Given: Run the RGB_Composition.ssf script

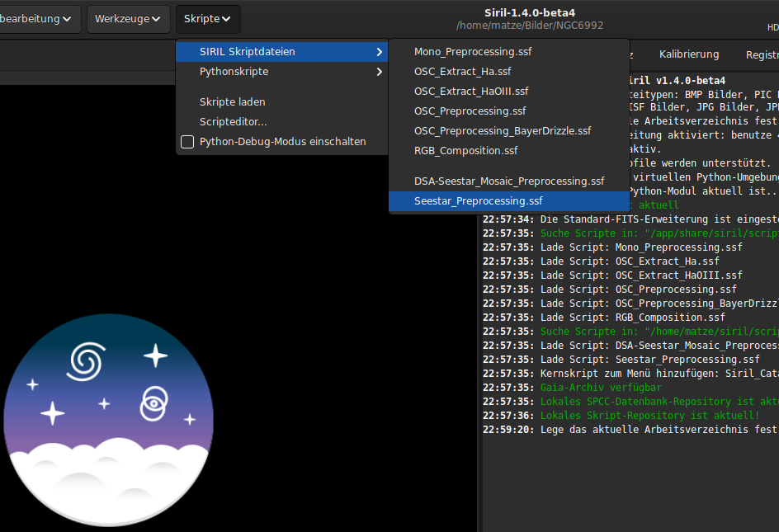Looking at the screenshot, I should point(466,151).
